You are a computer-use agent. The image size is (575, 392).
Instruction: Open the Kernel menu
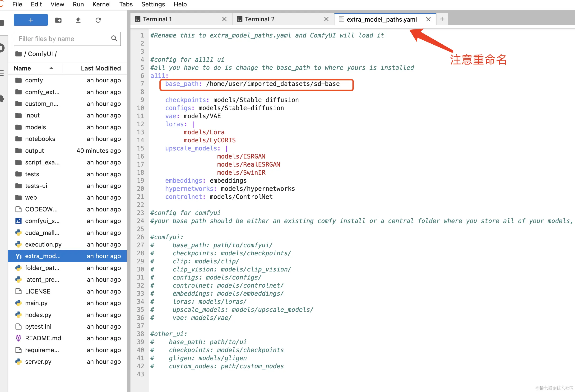pyautogui.click(x=101, y=4)
